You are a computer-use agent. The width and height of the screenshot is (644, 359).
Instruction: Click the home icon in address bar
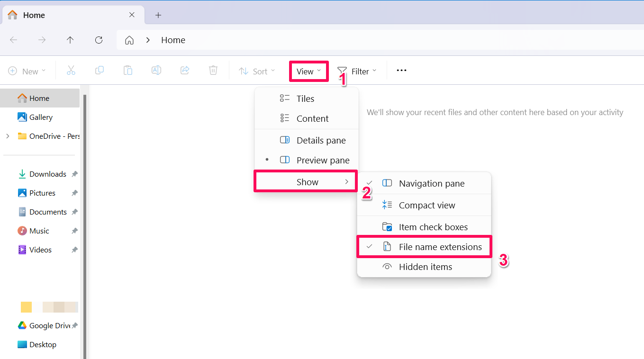pyautogui.click(x=129, y=40)
